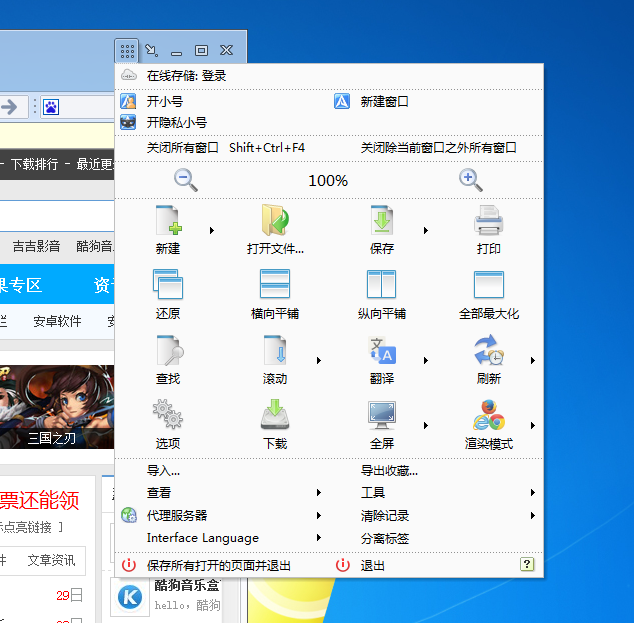Click the Print (打印) icon

(488, 221)
